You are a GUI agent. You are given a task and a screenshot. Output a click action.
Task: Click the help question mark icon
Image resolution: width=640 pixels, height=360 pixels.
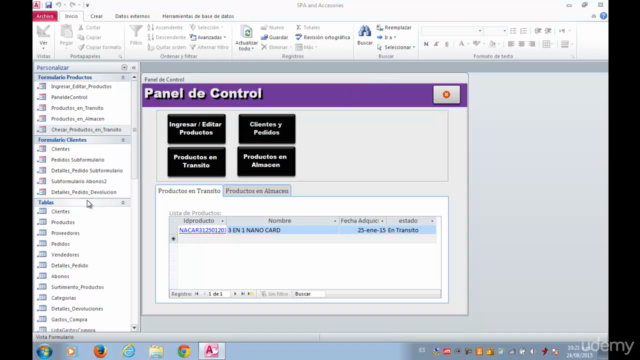[603, 16]
